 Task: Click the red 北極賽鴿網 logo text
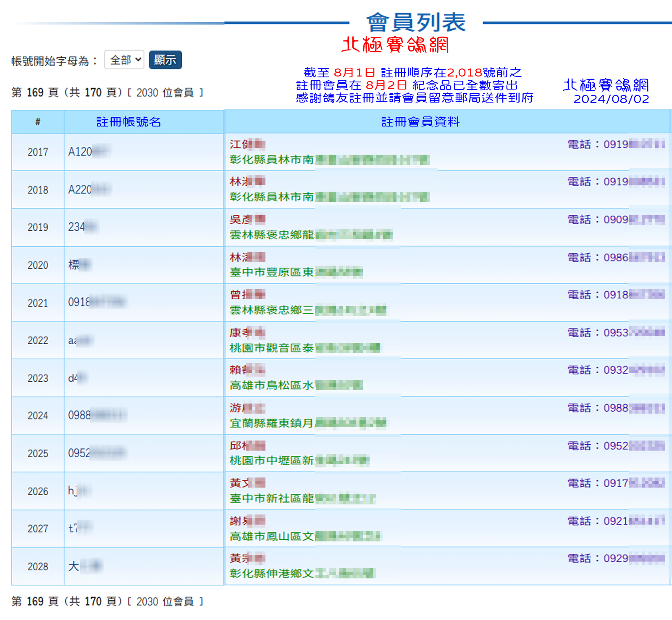pos(395,45)
